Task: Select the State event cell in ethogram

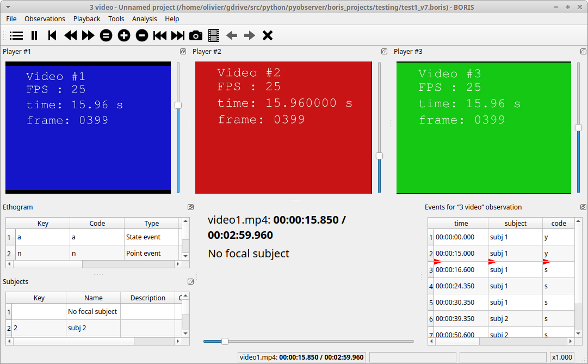Action: click(152, 237)
